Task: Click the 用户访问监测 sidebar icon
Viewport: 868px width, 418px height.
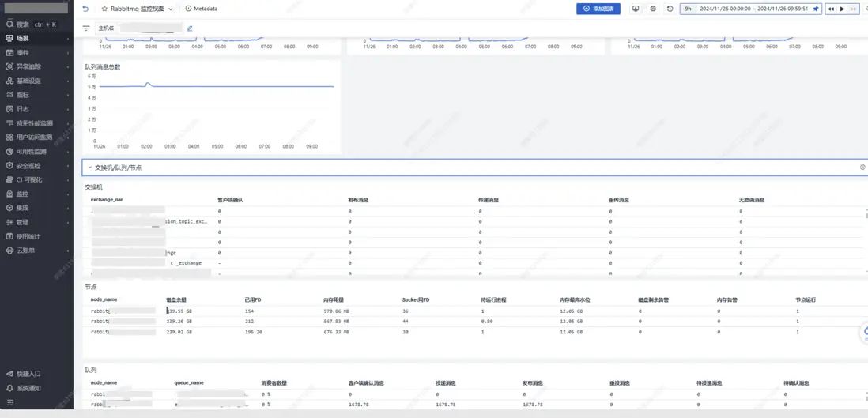Action: point(9,137)
